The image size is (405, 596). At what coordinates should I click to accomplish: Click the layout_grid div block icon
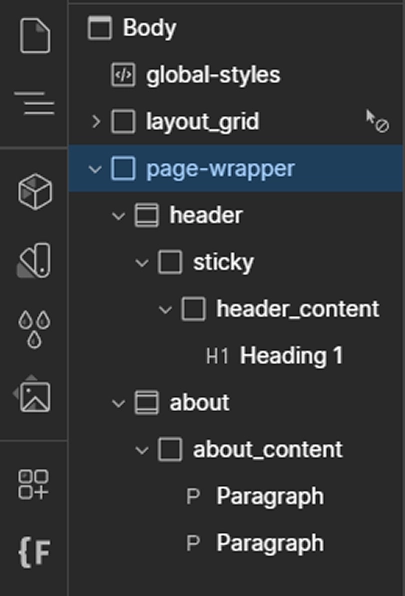(123, 122)
